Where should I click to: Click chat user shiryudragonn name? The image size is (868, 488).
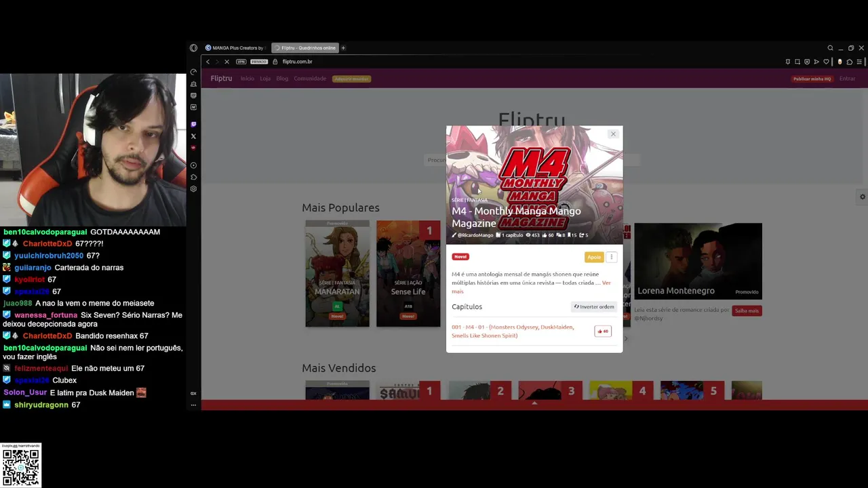pos(41,405)
